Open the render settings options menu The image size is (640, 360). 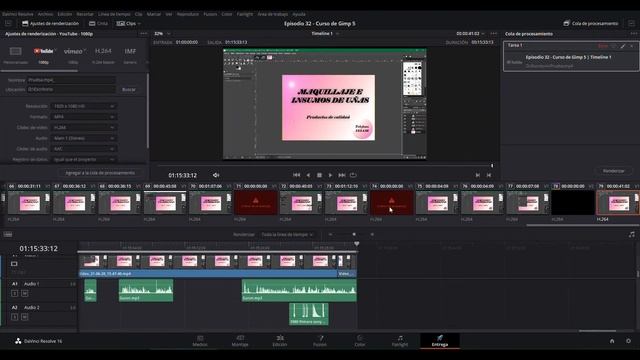(143, 34)
